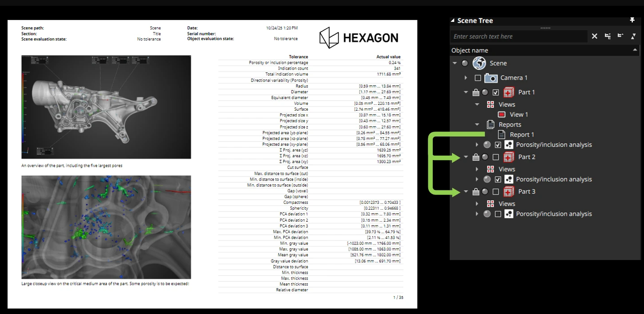644x314 pixels.
Task: Click the Views grid icon under Part 2
Action: (490, 169)
